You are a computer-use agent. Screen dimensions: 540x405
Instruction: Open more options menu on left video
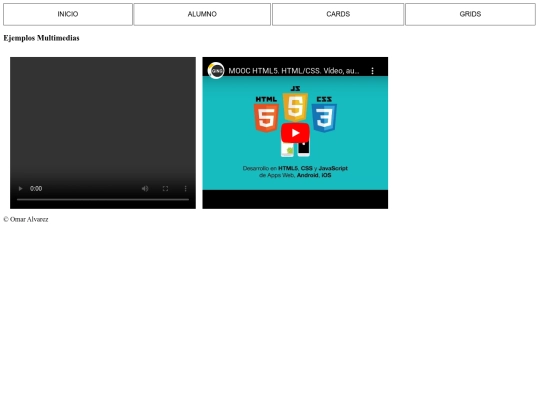point(185,188)
